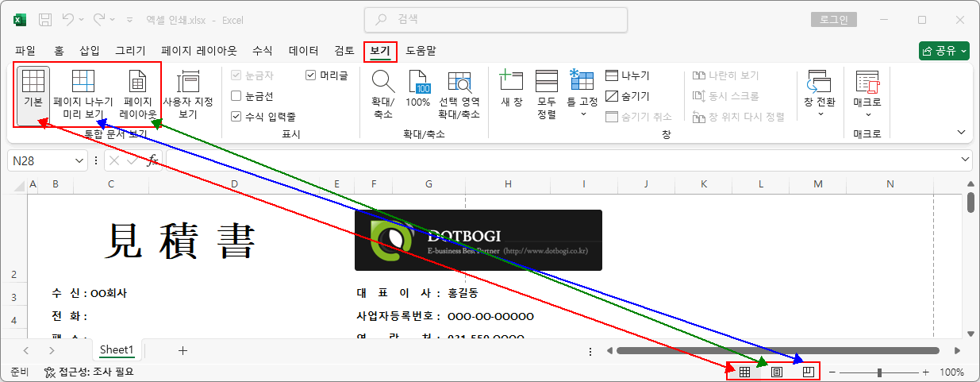
Task: Add a new sheet with plus icon
Action: tap(183, 350)
